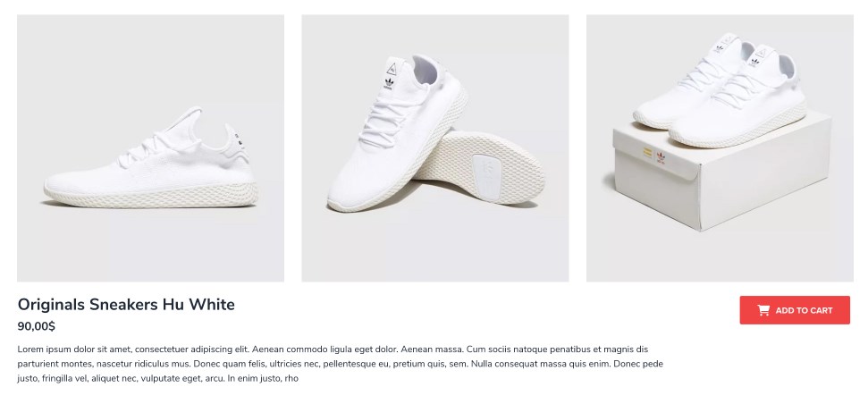Click the shopping cart icon in the red button
868x404 pixels.
pos(763,310)
